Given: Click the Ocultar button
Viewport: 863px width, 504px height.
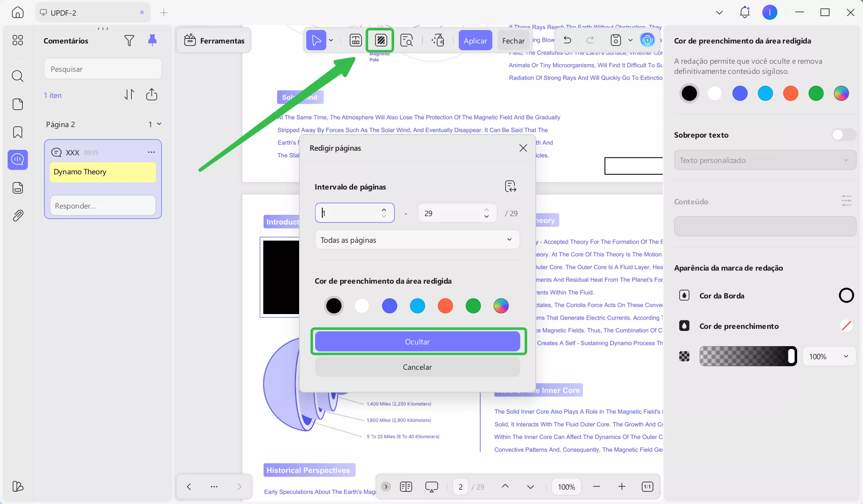Looking at the screenshot, I should (x=417, y=341).
